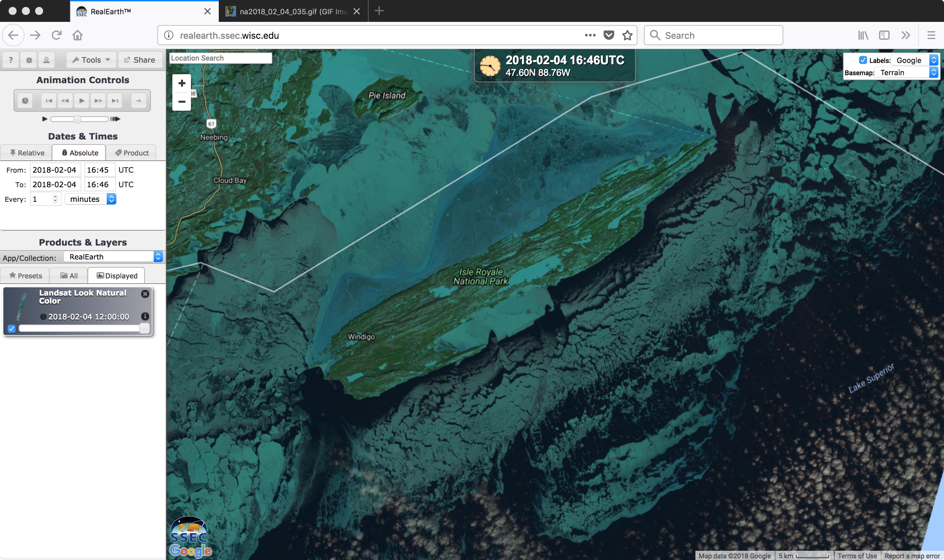Click the Share button
Image resolution: width=944 pixels, height=560 pixels.
click(x=140, y=60)
